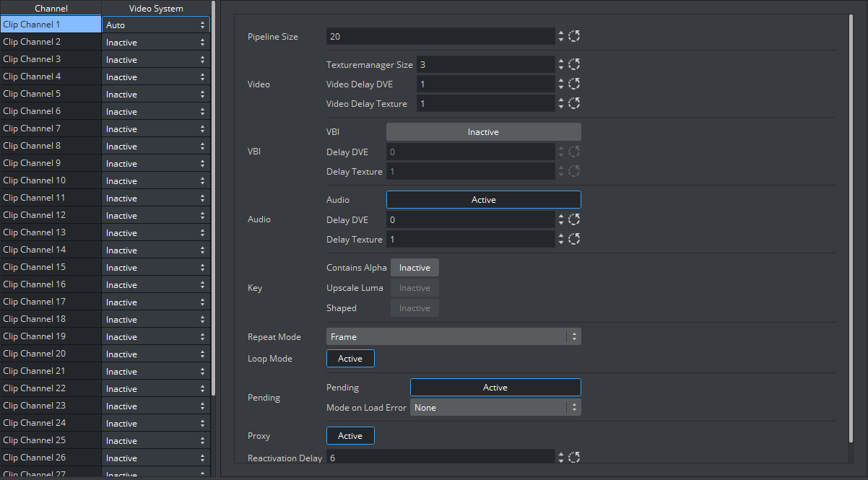Disable the Audio Active toggle

[483, 200]
